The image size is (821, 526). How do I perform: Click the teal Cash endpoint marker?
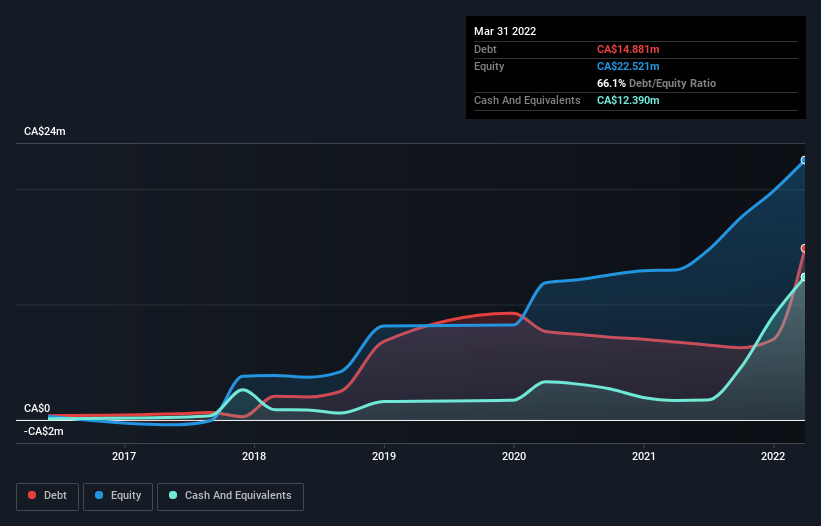(804, 277)
